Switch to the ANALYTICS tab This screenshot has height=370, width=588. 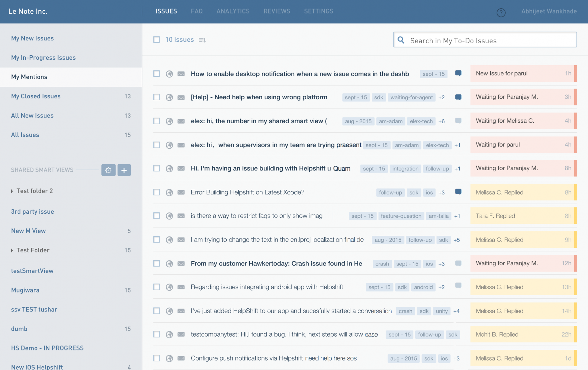tap(233, 11)
